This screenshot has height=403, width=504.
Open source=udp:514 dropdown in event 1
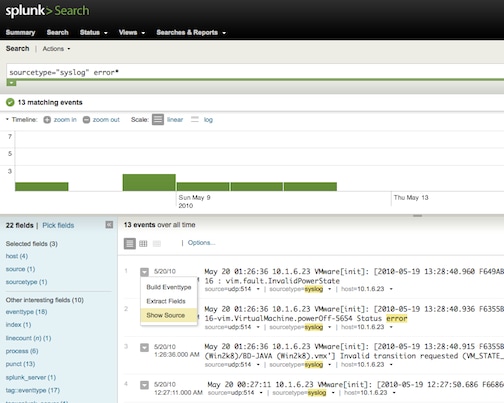(258, 289)
